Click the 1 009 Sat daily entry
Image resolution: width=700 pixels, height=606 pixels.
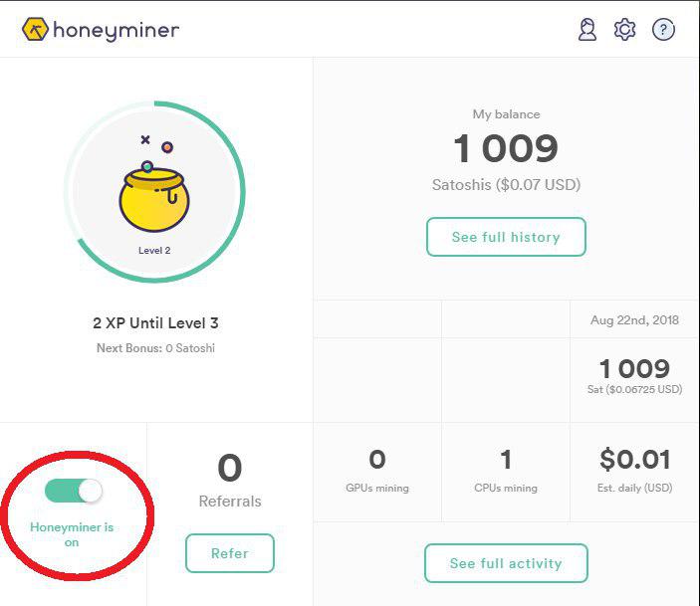pyautogui.click(x=634, y=370)
